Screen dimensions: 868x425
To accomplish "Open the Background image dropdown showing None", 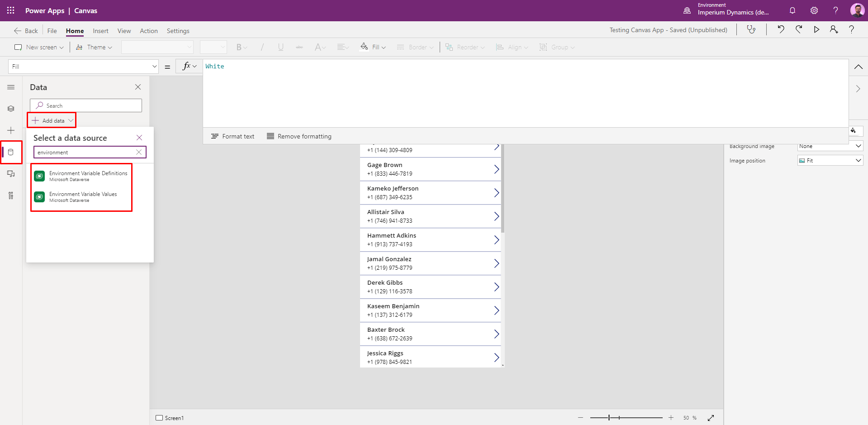I will [x=830, y=146].
